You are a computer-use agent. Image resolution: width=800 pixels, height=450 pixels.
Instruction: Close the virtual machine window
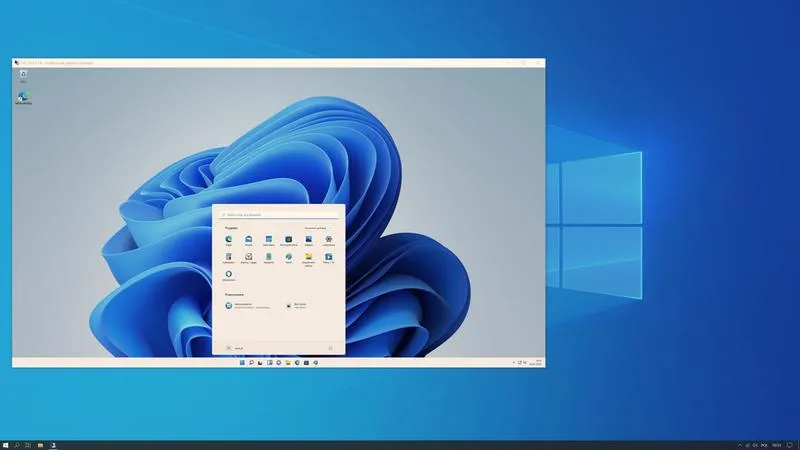point(537,63)
